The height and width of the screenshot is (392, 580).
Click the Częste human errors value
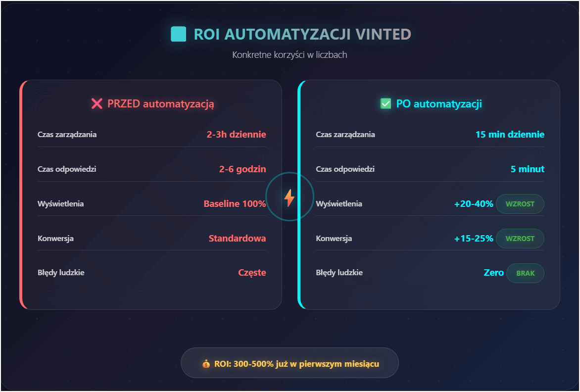point(252,273)
